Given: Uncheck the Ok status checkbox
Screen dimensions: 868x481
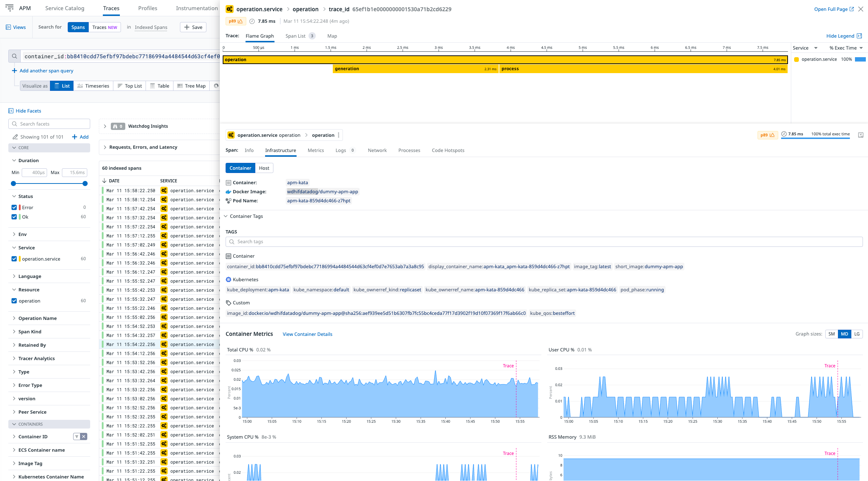Looking at the screenshot, I should click(x=14, y=217).
